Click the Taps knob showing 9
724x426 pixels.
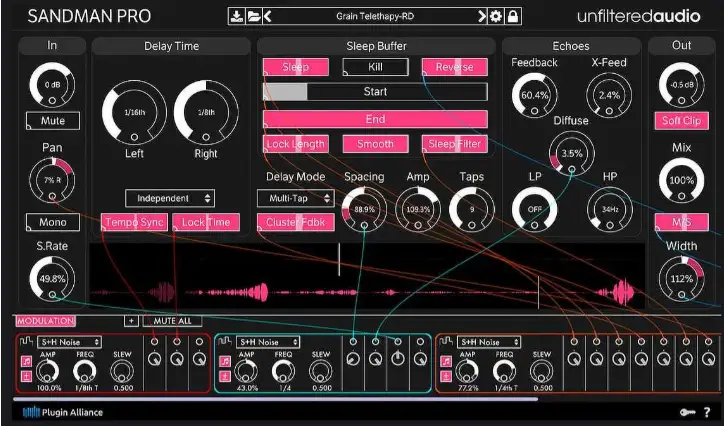tap(471, 209)
